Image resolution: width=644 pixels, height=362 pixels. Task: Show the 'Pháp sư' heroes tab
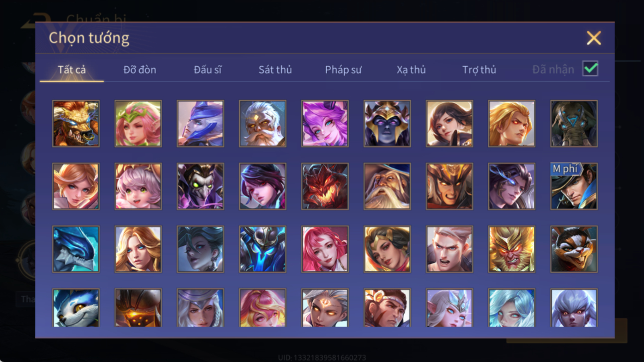click(x=343, y=70)
